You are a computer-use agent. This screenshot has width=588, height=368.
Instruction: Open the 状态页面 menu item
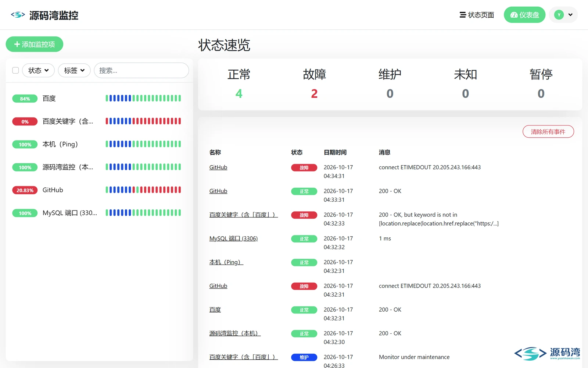coord(477,15)
